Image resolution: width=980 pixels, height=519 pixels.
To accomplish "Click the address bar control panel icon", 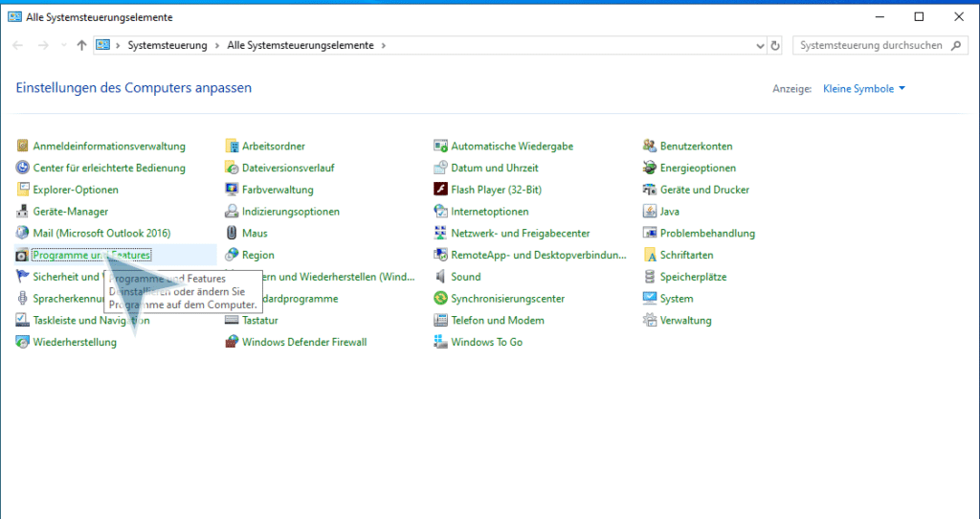I will click(103, 45).
